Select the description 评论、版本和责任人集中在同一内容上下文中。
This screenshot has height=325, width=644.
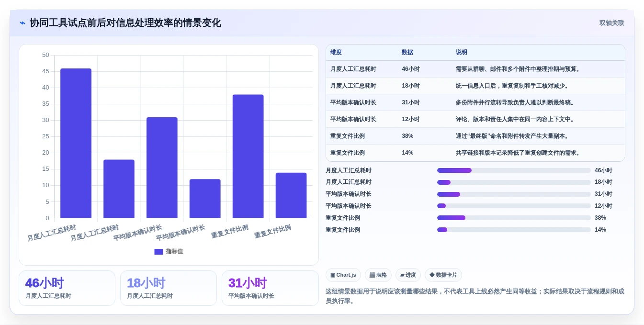tap(516, 119)
